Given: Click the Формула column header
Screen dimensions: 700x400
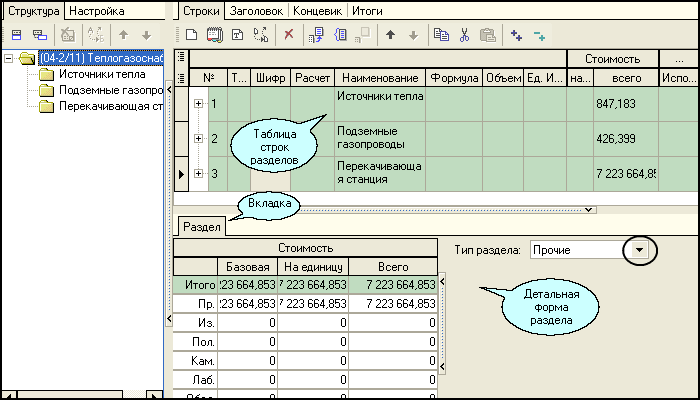Looking at the screenshot, I should click(x=454, y=78).
